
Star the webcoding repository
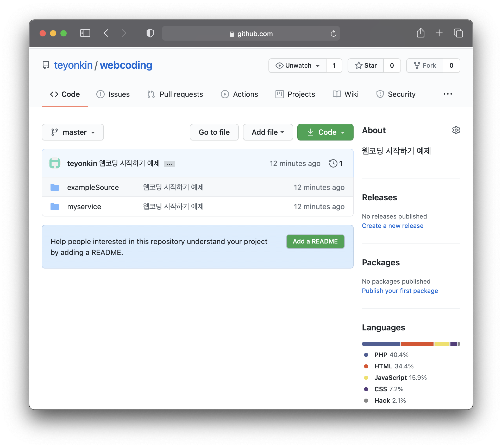366,66
